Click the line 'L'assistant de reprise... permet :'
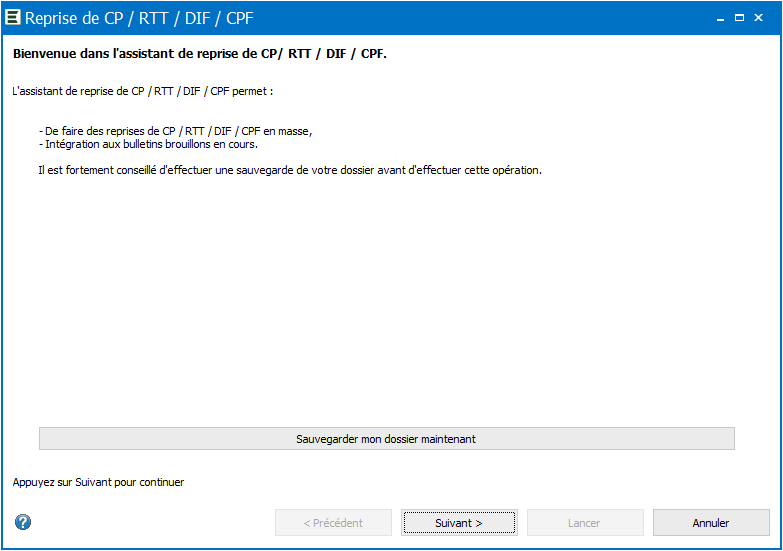This screenshot has width=783, height=551. click(142, 91)
